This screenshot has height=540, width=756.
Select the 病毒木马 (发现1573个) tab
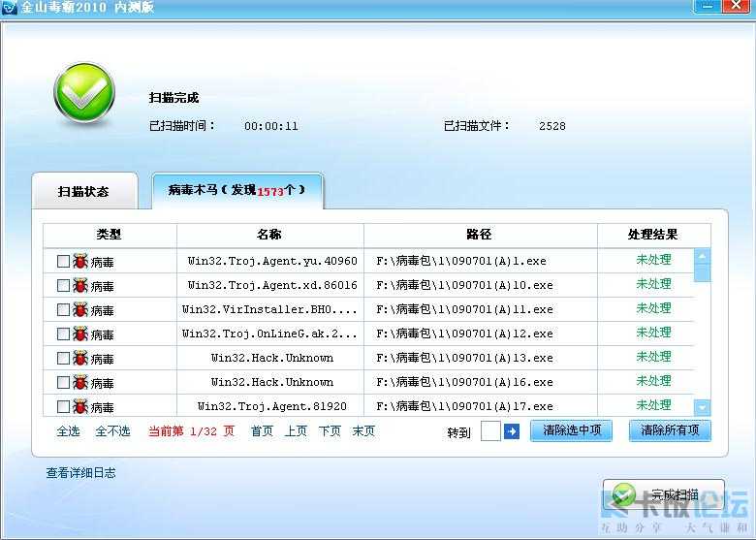point(237,190)
